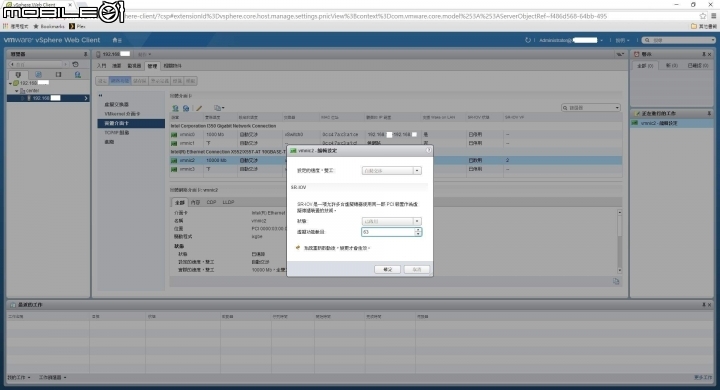The height and width of the screenshot is (390, 720).
Task: Collapse the networking side menu using the double arrow
Action: pyautogui.click(x=100, y=96)
